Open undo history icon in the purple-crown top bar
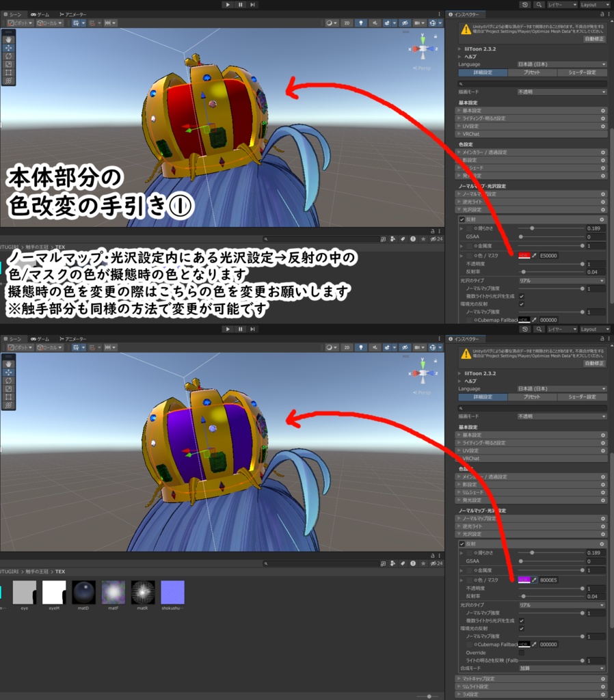 click(x=525, y=329)
